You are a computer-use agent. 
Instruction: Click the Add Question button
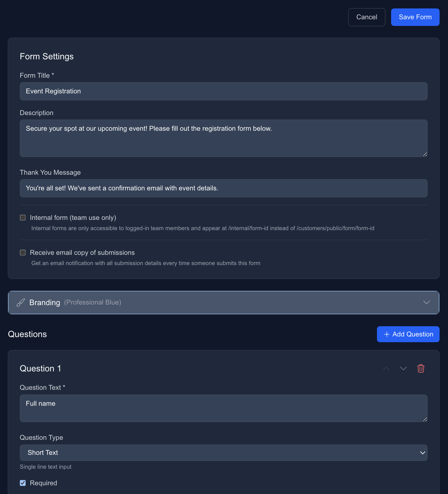[408, 334]
